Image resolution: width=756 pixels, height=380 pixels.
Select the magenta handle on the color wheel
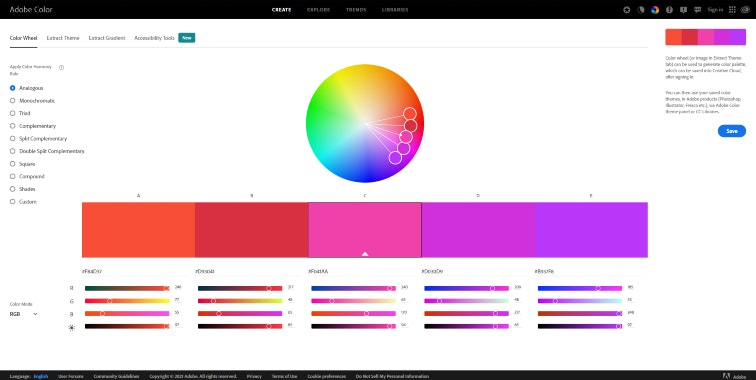[404, 148]
